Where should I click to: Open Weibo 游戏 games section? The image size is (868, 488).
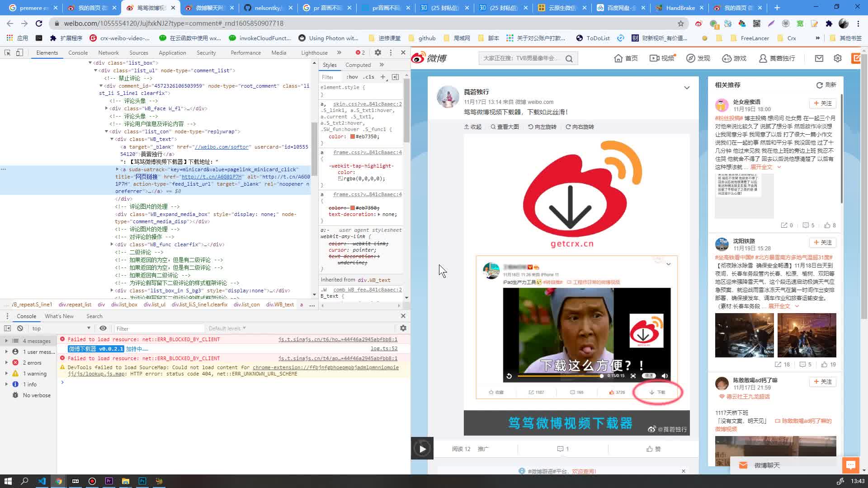(734, 58)
